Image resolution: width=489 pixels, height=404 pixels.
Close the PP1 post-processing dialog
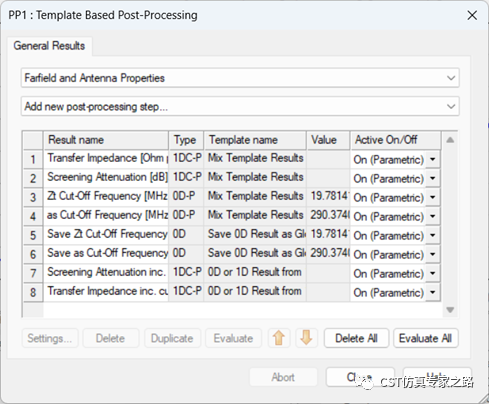[472, 15]
